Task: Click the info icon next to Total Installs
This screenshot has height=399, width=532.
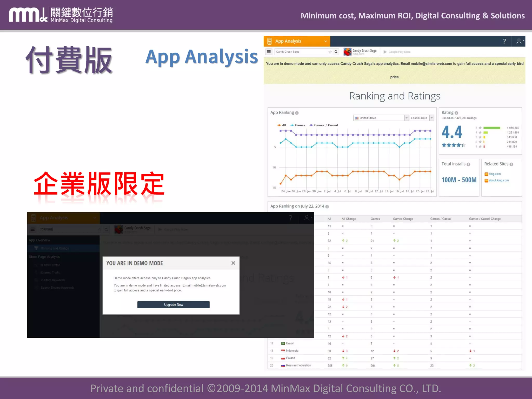Action: point(468,164)
